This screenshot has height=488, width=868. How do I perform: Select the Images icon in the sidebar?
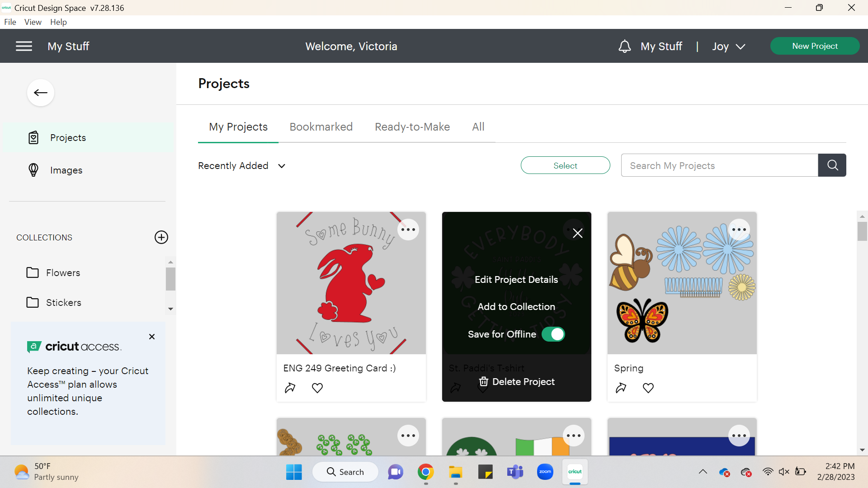(x=33, y=170)
